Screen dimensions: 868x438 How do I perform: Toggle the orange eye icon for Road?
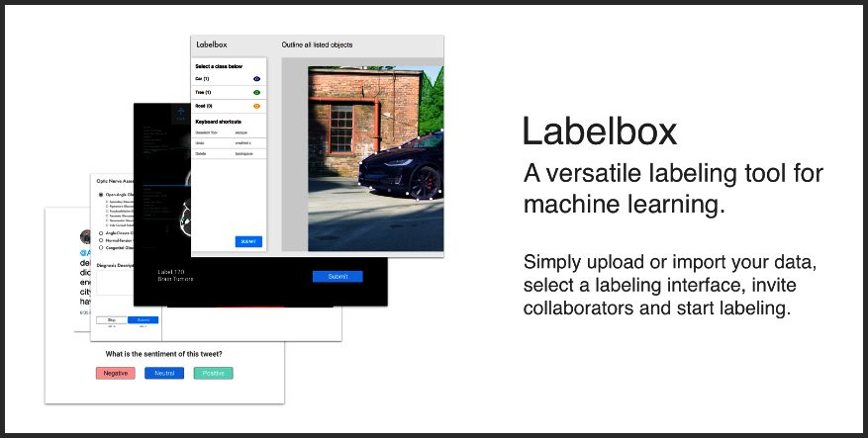(256, 106)
